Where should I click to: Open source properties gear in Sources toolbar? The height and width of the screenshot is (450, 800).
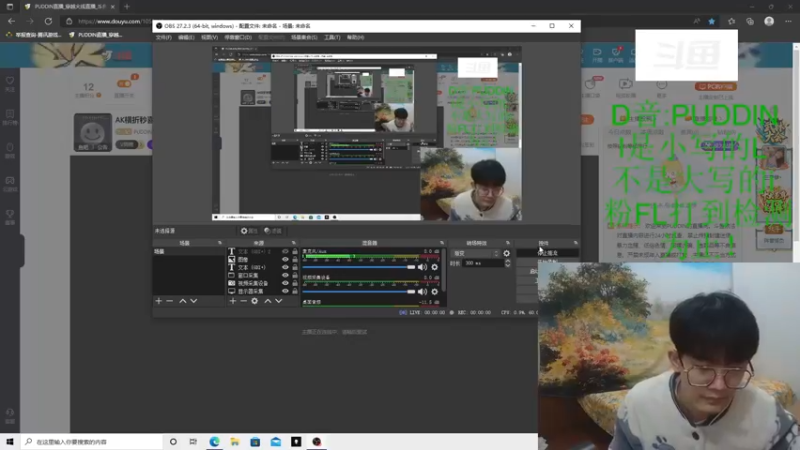[x=255, y=301]
